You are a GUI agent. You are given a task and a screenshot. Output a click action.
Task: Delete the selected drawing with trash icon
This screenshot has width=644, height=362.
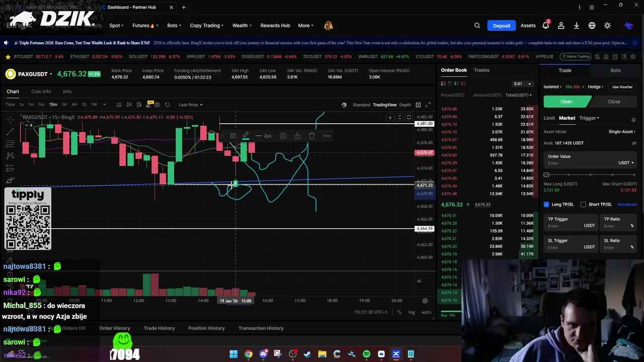(x=312, y=136)
